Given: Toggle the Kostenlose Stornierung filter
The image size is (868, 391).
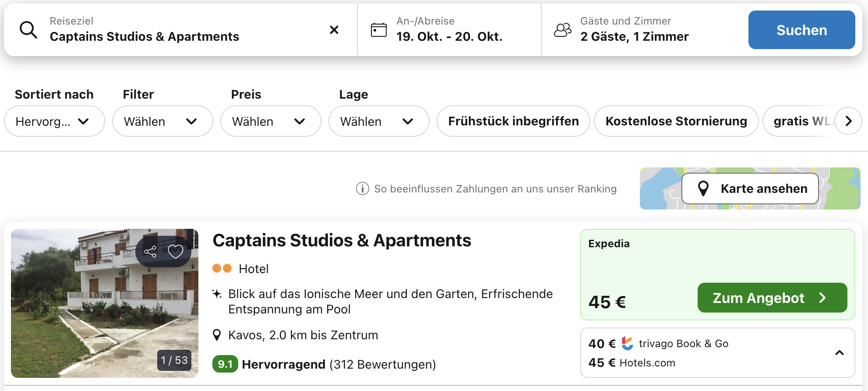Looking at the screenshot, I should click(676, 121).
